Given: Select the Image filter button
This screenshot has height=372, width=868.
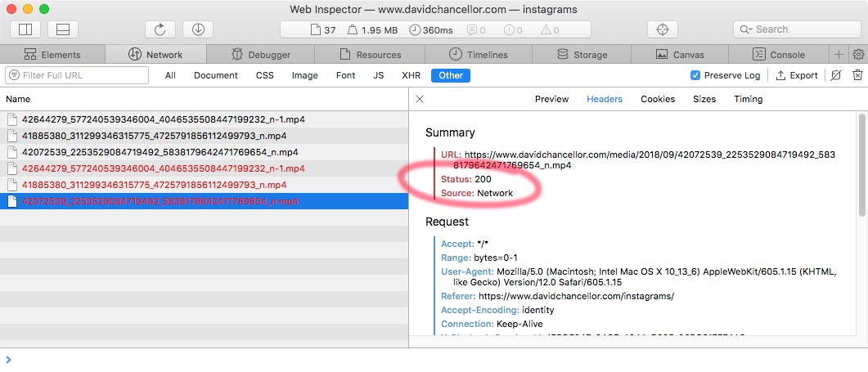Looking at the screenshot, I should (x=305, y=75).
